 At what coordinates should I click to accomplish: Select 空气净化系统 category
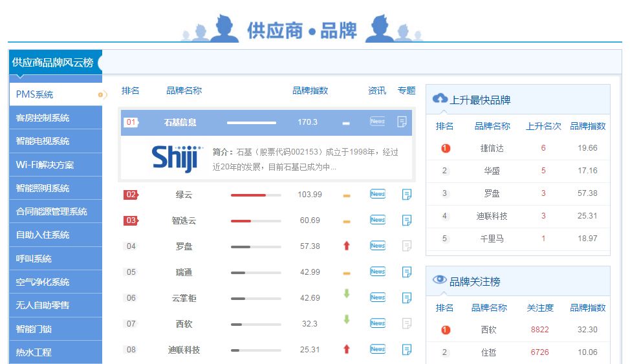(56, 282)
